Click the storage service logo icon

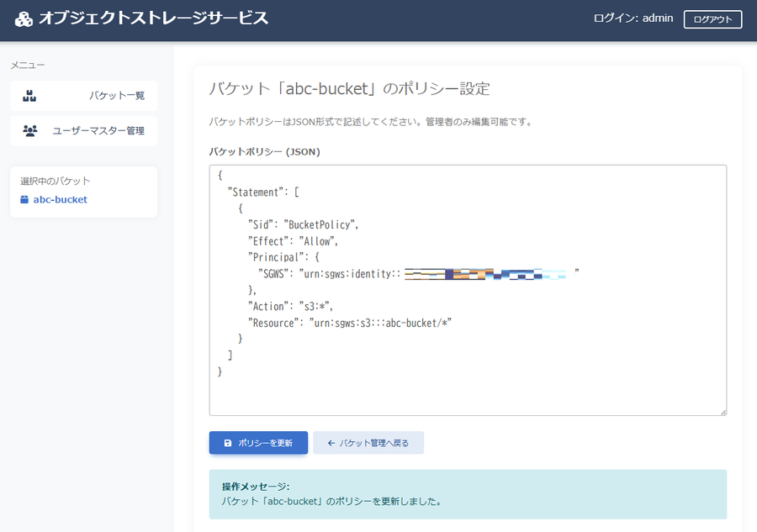point(24,19)
